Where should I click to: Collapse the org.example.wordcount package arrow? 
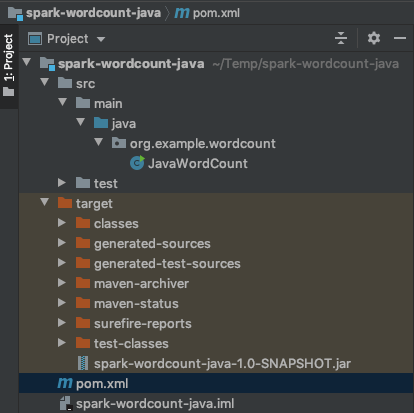click(99, 142)
